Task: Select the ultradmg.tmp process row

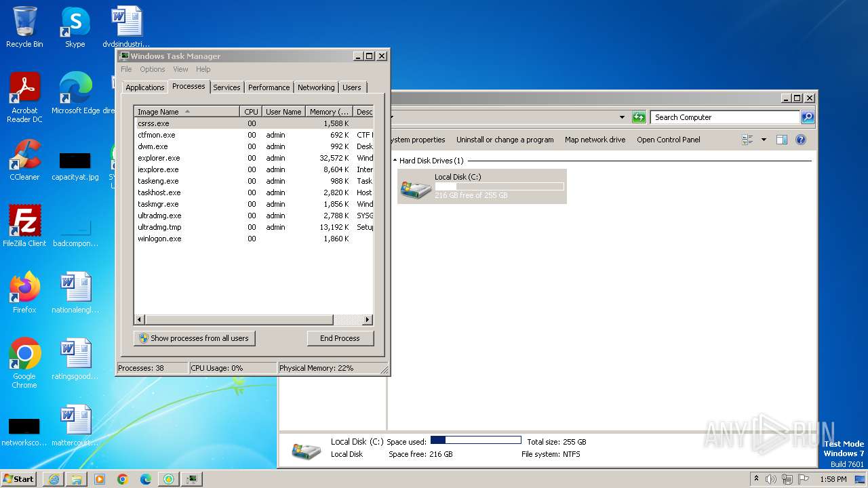Action: [x=254, y=227]
